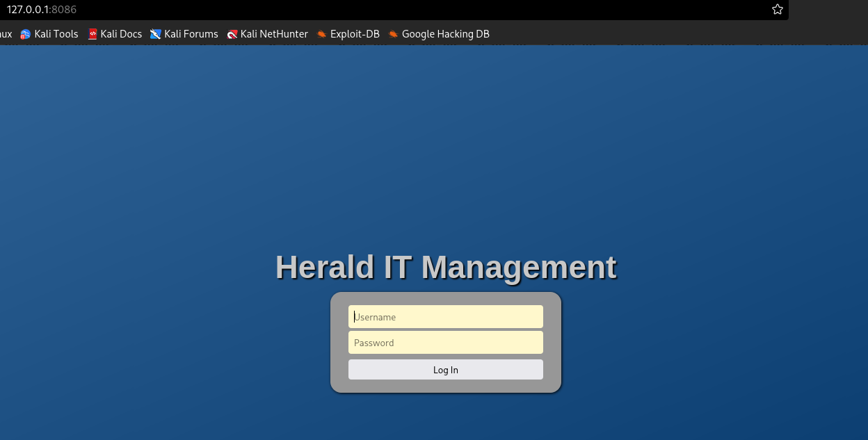The image size is (868, 440).
Task: Open the Kali Docs bookmark
Action: (115, 33)
